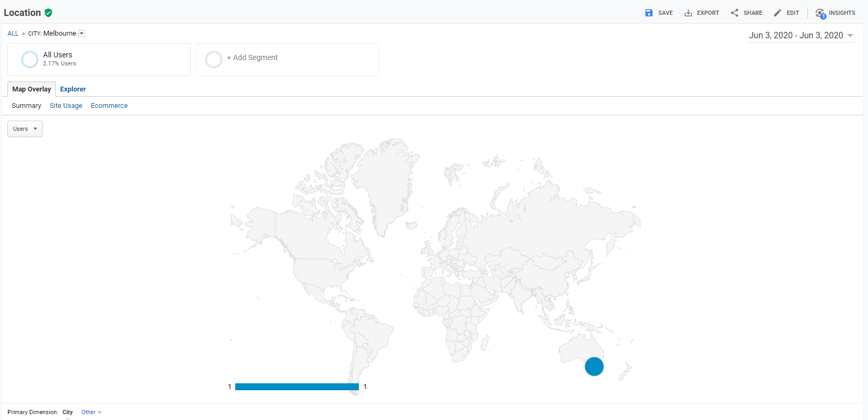This screenshot has height=420, width=868.
Task: Click the All Users segment circle
Action: [29, 59]
